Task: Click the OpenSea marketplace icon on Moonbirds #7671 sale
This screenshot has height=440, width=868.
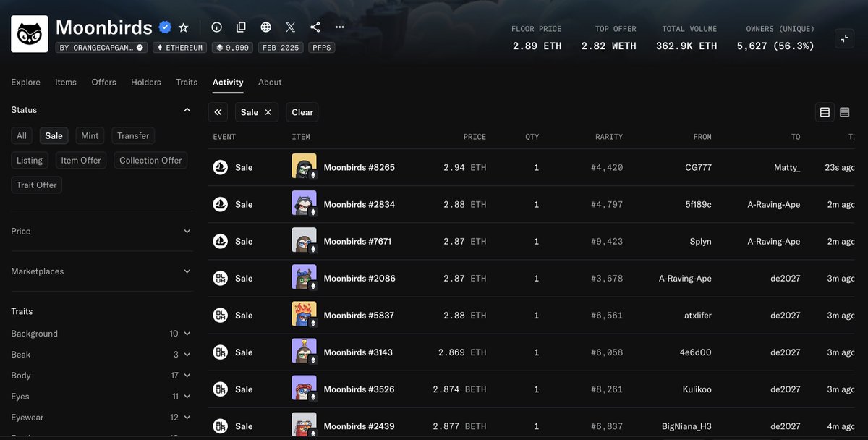Action: 221,241
